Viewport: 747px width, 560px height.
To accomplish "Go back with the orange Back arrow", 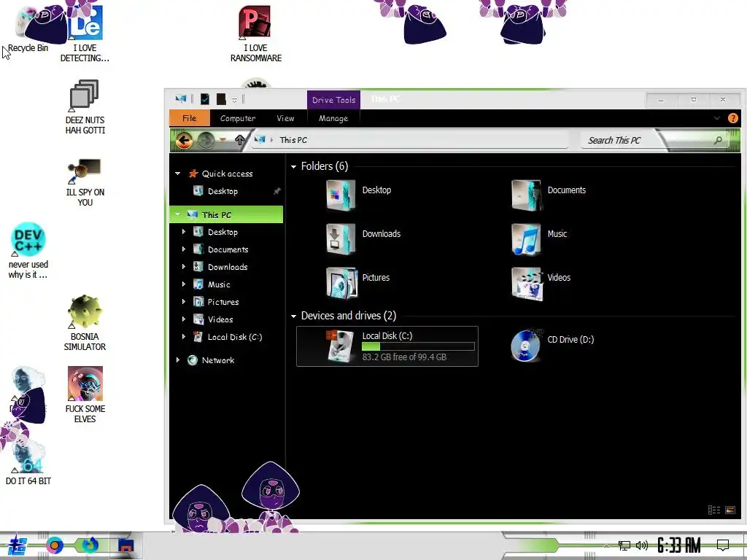I will tap(184, 141).
